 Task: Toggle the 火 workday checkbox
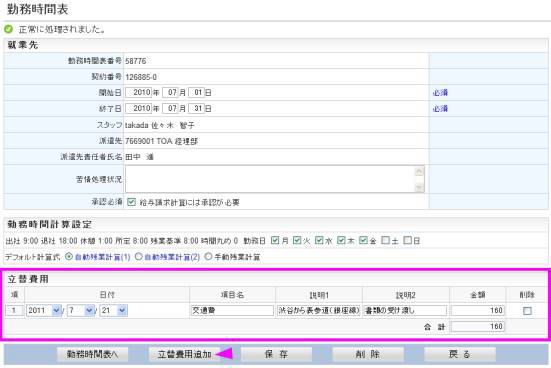[297, 240]
